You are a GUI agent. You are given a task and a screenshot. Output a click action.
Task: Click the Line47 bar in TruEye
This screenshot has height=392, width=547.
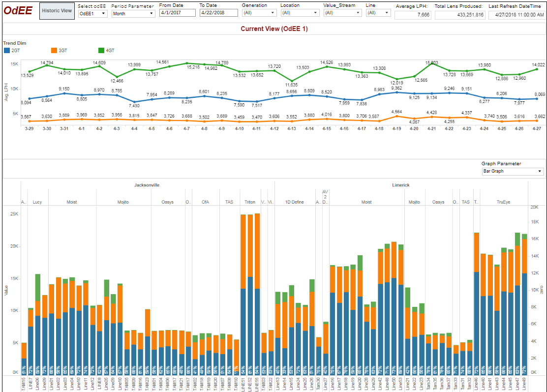(517, 304)
